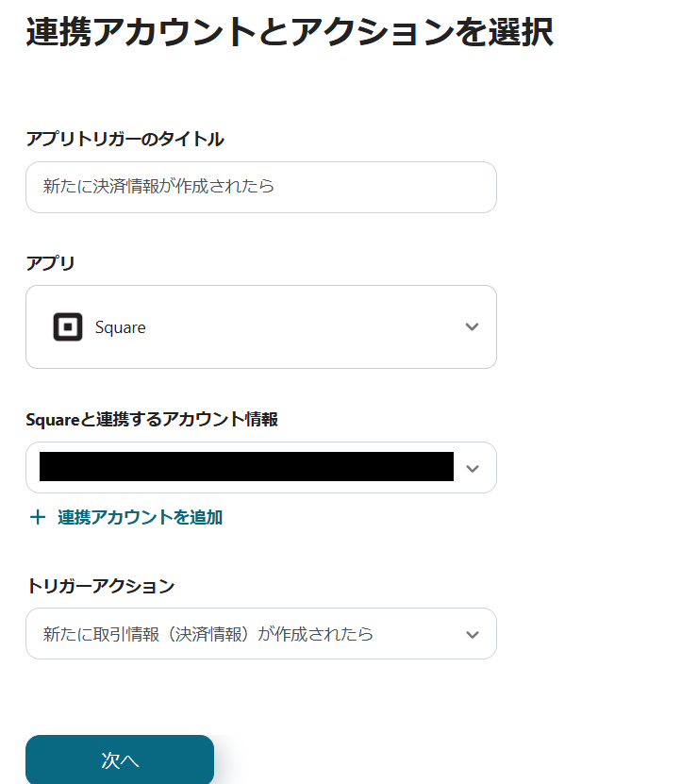The width and height of the screenshot is (681, 784).
Task: Click the アプリトリガーのタイトル label
Action: coord(125,140)
